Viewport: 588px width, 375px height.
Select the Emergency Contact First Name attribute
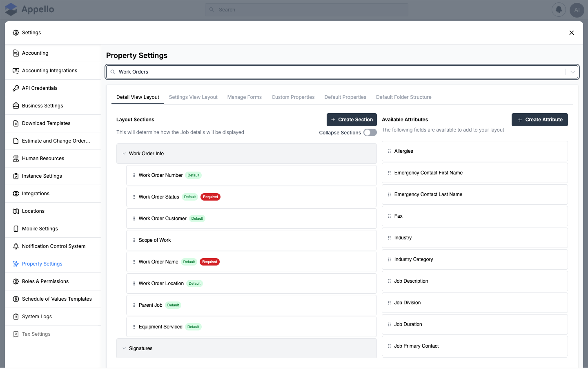(x=475, y=173)
